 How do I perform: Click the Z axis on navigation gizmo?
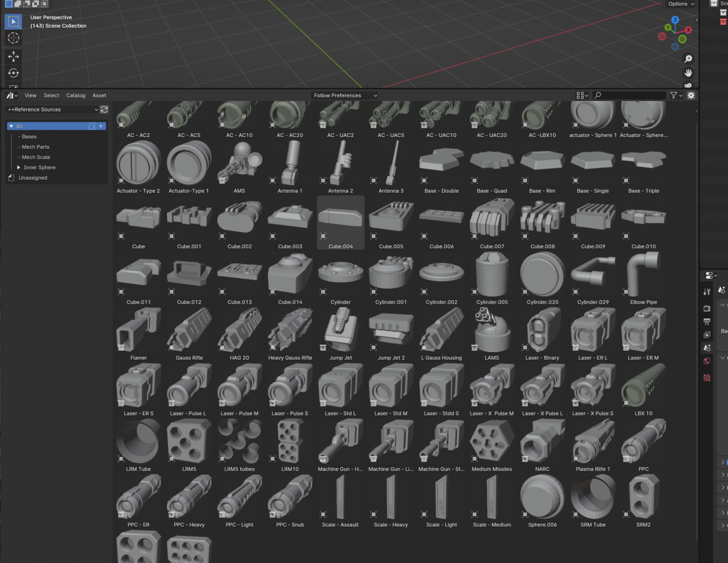point(675,20)
